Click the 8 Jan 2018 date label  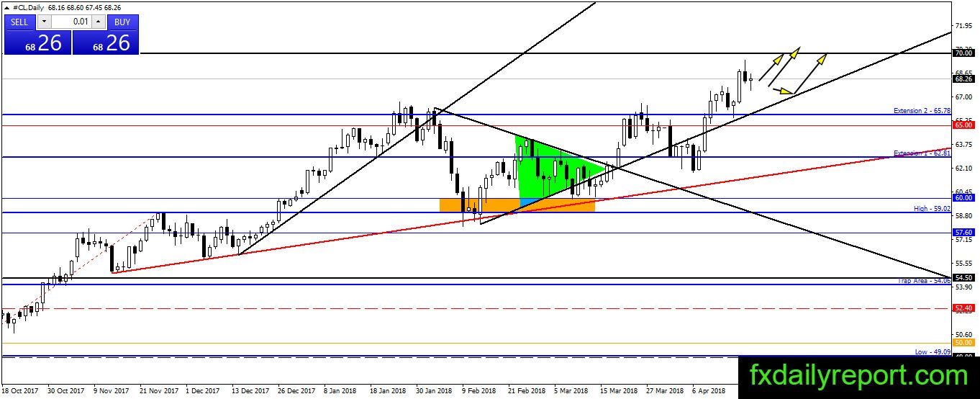pos(340,391)
